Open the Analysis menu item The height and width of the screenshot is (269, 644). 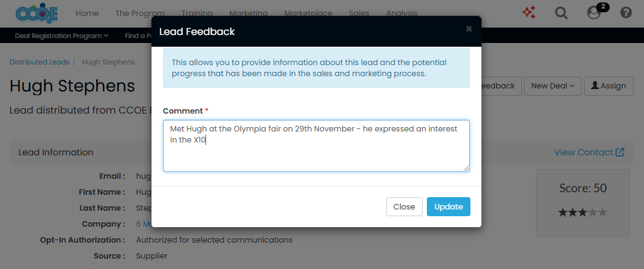[x=402, y=13]
